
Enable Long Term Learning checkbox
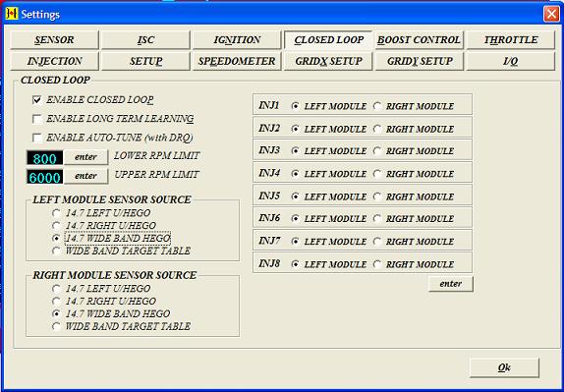click(37, 119)
